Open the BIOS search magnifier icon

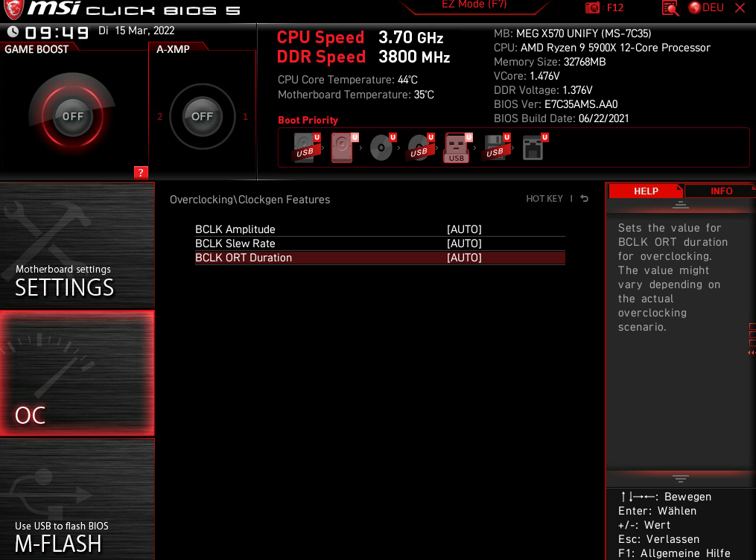click(x=670, y=7)
